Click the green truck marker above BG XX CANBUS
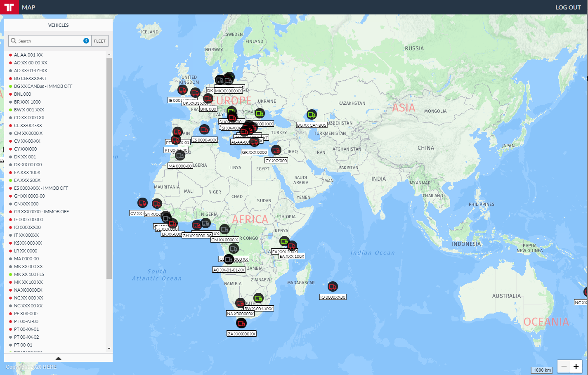 click(312, 115)
